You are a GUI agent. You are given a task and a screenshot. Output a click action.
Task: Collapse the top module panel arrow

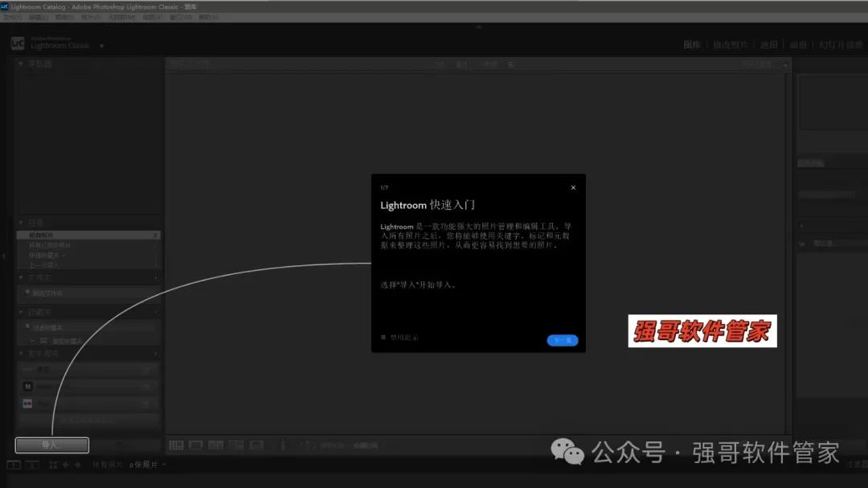click(479, 27)
